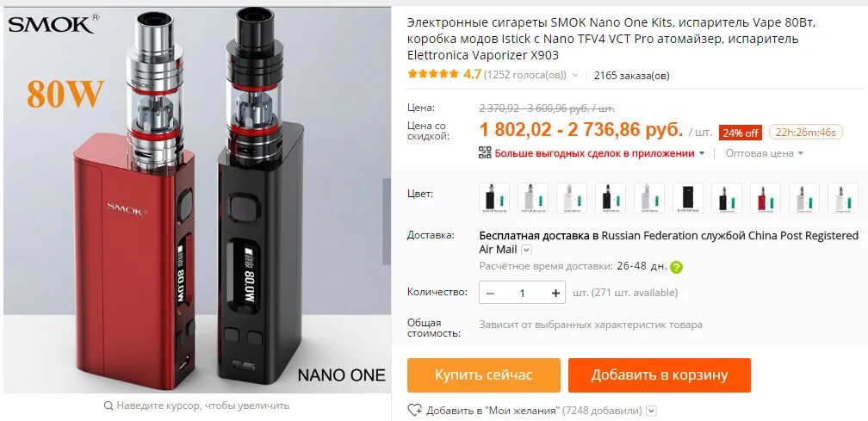868x421 pixels.
Task: Increase quantity with the plus button
Action: point(555,294)
